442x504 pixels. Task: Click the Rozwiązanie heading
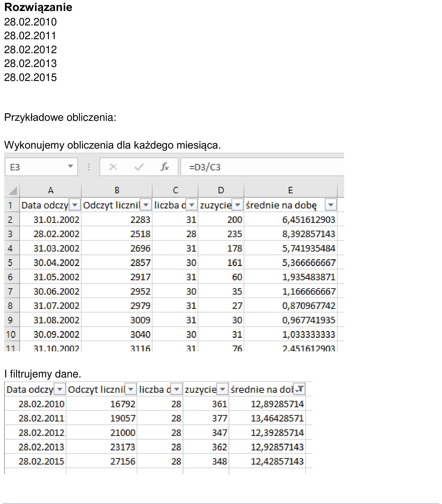pyautogui.click(x=38, y=7)
